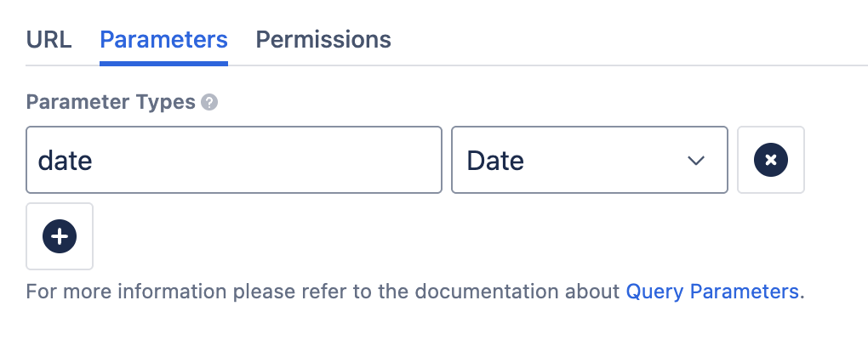
Task: Click inside the text box containing "date"
Action: pyautogui.click(x=234, y=160)
